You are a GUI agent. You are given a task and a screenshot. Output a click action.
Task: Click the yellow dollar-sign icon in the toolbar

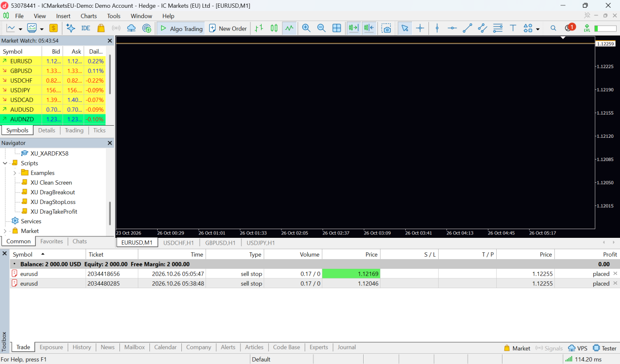point(53,29)
